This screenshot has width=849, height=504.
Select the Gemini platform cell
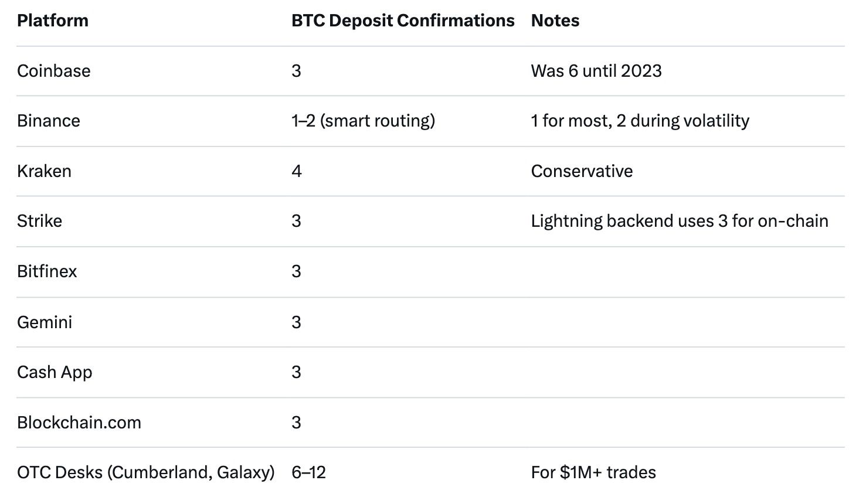(45, 322)
